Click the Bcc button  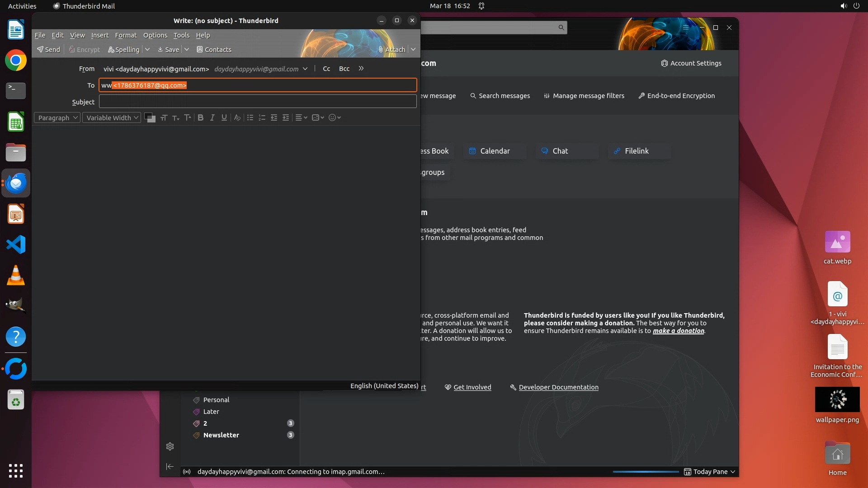pos(344,69)
